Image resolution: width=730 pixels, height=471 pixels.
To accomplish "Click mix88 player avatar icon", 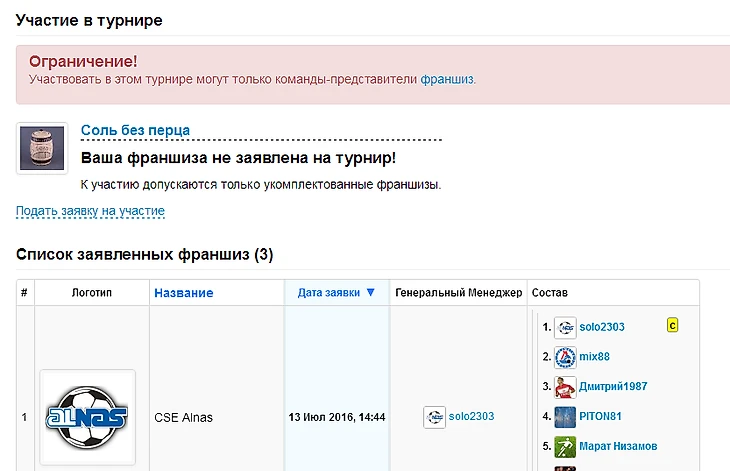I will click(565, 357).
